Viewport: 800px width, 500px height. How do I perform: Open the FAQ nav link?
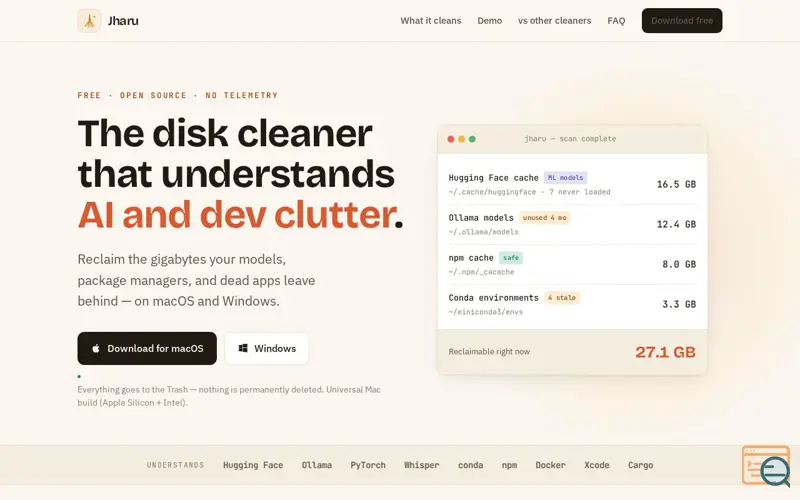pos(616,21)
